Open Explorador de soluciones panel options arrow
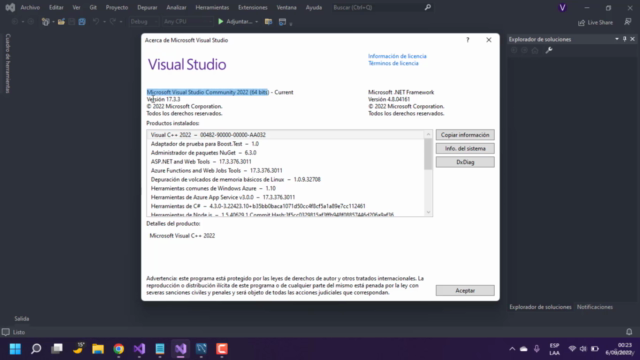This screenshot has height=360, width=640. pyautogui.click(x=617, y=39)
